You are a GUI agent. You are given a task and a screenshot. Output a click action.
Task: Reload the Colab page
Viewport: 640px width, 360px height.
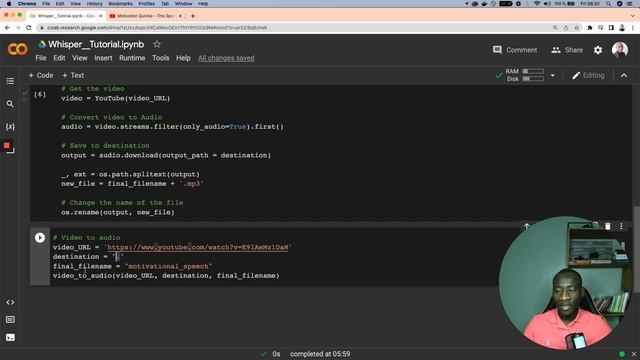click(29, 28)
